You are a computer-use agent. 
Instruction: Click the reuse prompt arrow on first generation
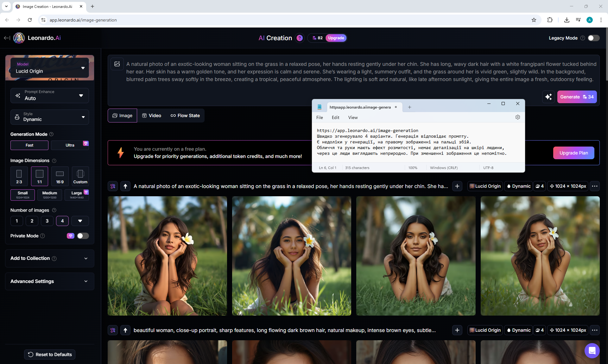click(125, 186)
